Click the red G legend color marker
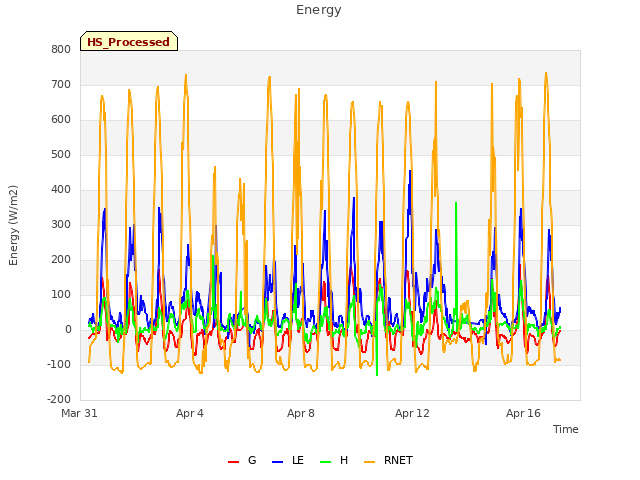Image resolution: width=640 pixels, height=480 pixels. coord(233,462)
